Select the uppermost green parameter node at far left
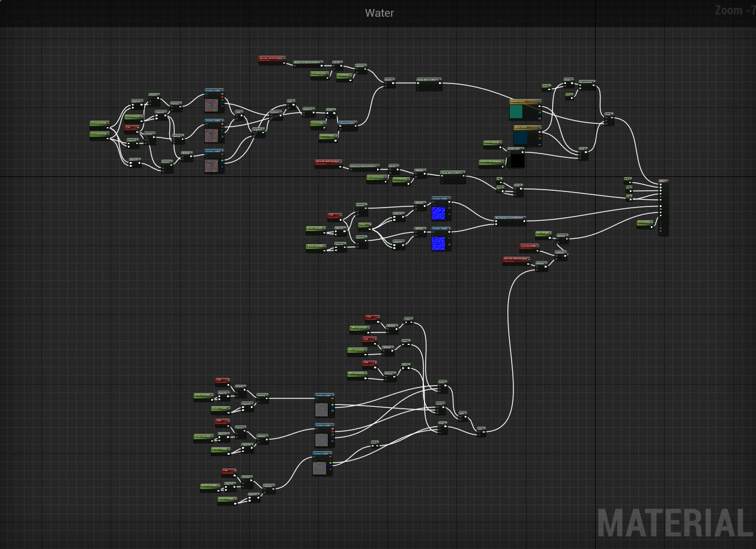Screen dimensions: 756x549 pyautogui.click(x=99, y=124)
